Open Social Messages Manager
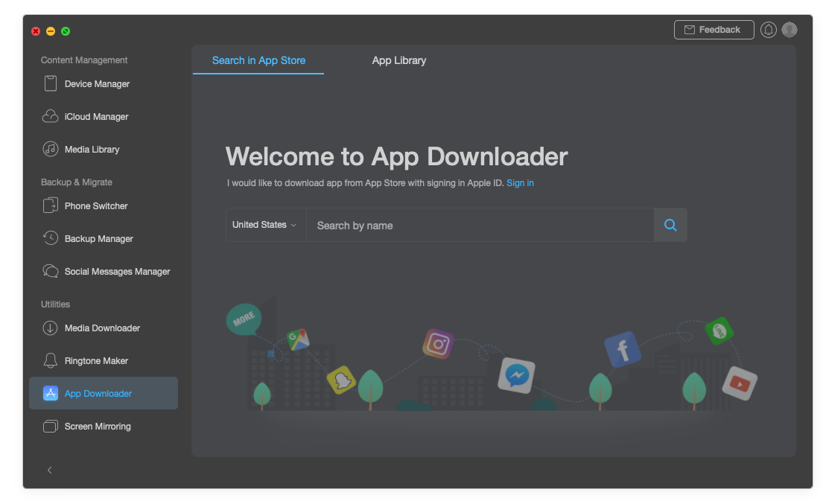The width and height of the screenshot is (823, 504). coord(117,272)
